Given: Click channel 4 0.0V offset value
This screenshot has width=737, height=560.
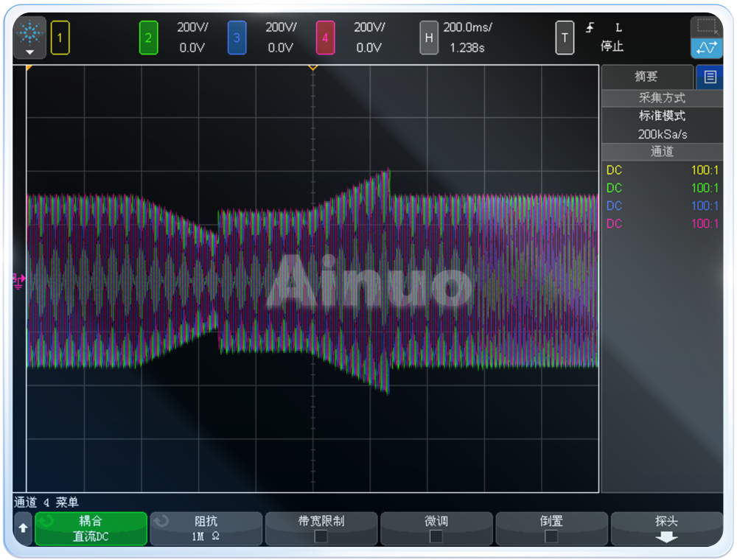Looking at the screenshot, I should coord(369,48).
